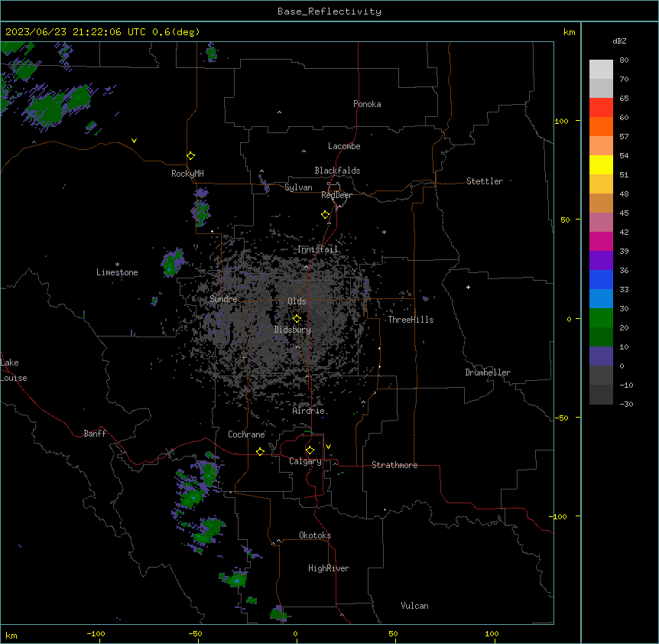Click the Banff label
This screenshot has width=659, height=644.
[x=95, y=434]
